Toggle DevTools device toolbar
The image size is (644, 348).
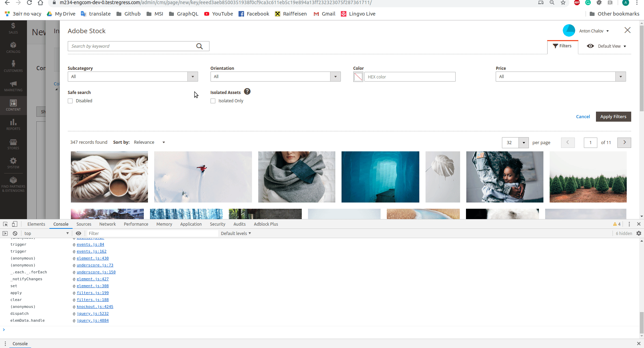point(15,224)
